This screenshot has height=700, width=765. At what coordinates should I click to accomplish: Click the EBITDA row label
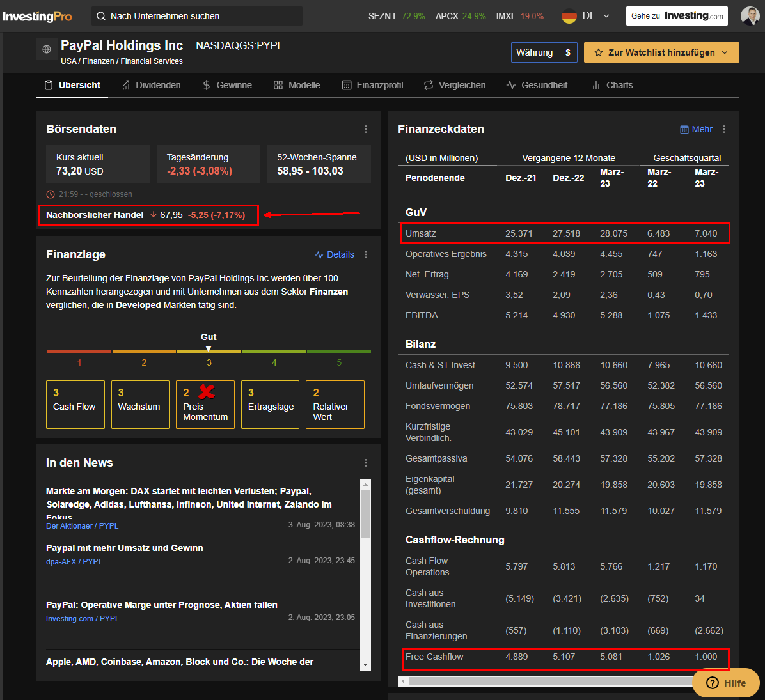tap(422, 315)
